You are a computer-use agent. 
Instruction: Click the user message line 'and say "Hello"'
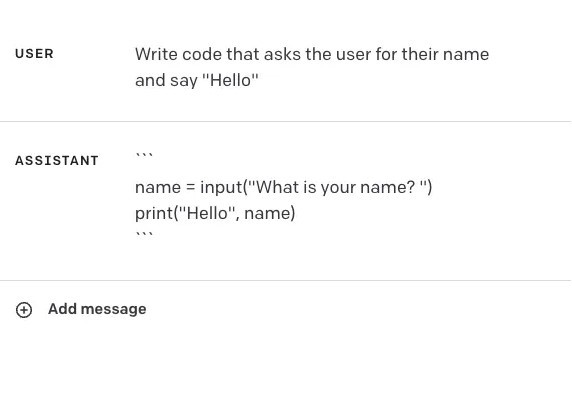point(197,80)
